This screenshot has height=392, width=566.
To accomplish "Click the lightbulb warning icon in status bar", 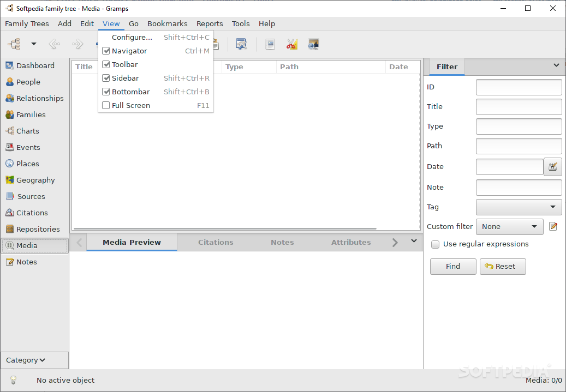I will coord(13,380).
